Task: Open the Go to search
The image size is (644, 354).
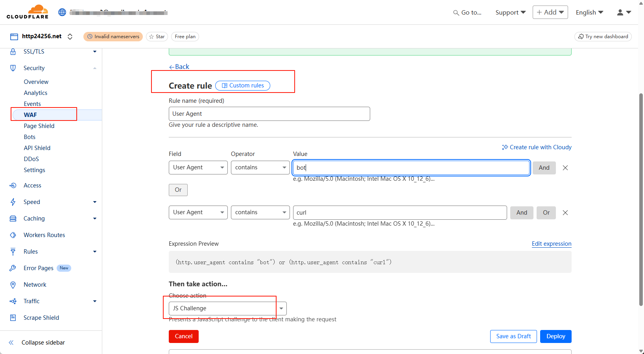Action: pyautogui.click(x=467, y=13)
